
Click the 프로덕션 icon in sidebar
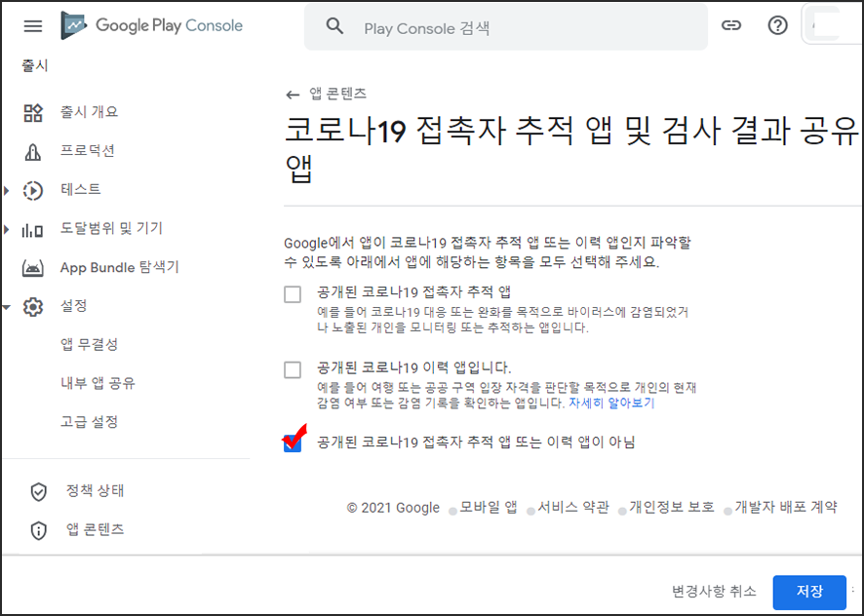(x=33, y=151)
